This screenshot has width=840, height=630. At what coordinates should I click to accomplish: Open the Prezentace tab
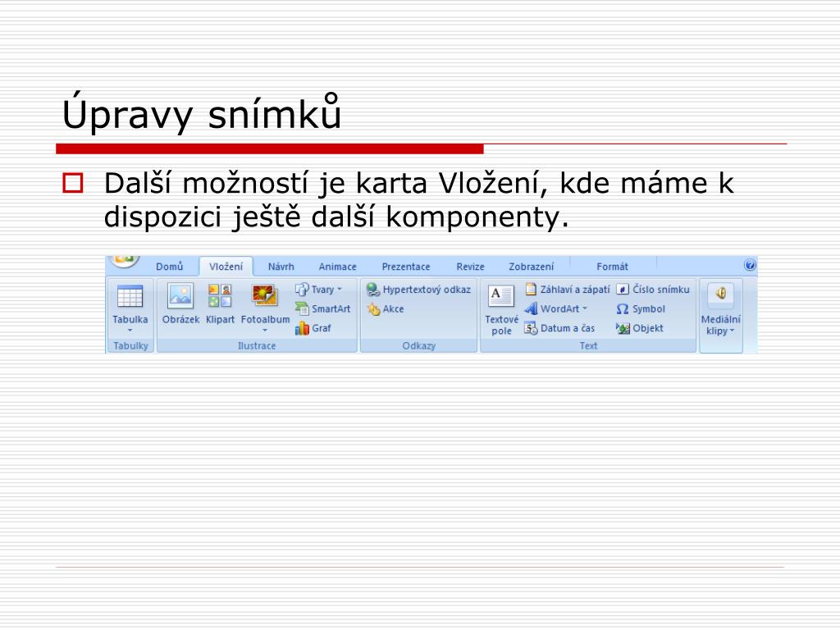405,267
